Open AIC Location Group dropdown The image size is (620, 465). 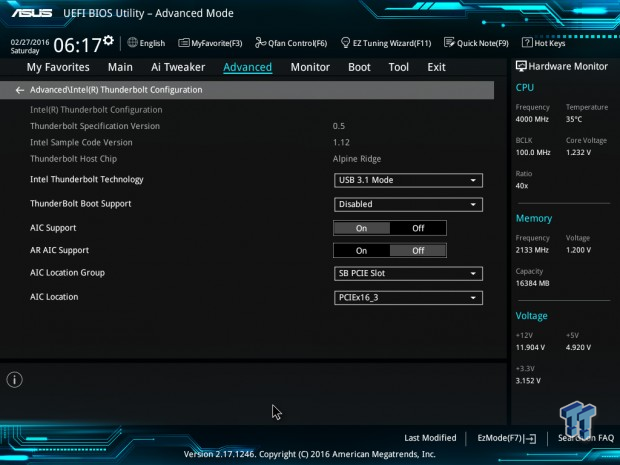tap(408, 274)
